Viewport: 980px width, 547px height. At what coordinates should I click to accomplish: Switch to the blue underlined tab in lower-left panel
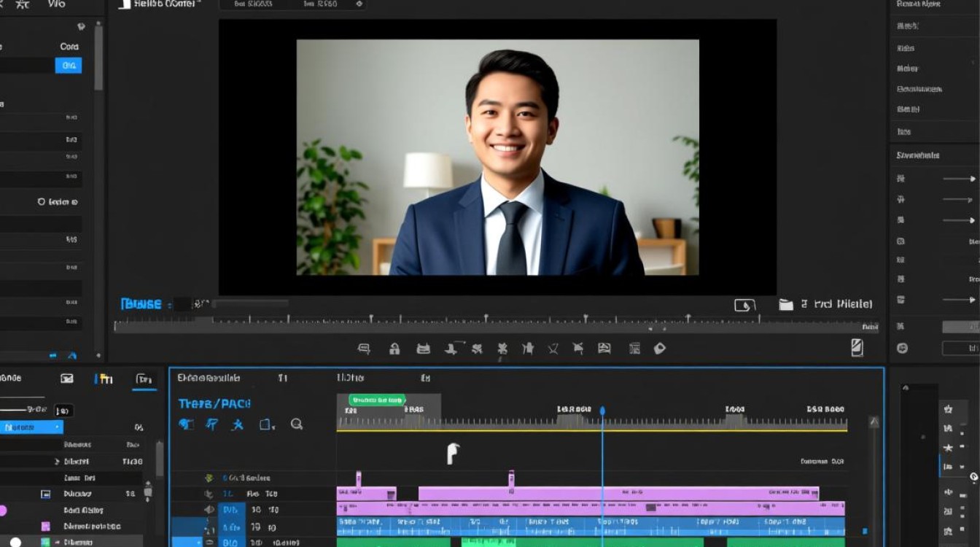144,379
